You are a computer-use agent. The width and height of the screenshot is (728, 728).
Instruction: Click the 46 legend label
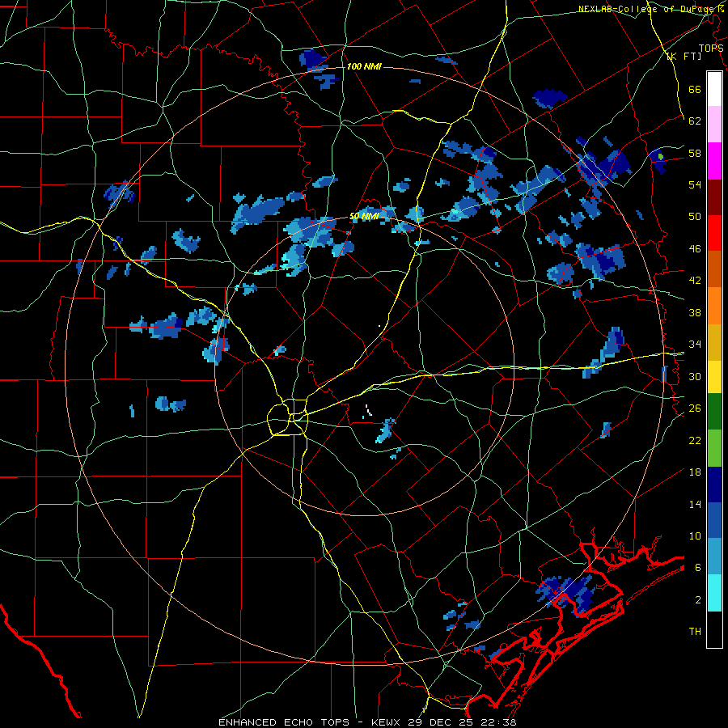[x=695, y=249]
